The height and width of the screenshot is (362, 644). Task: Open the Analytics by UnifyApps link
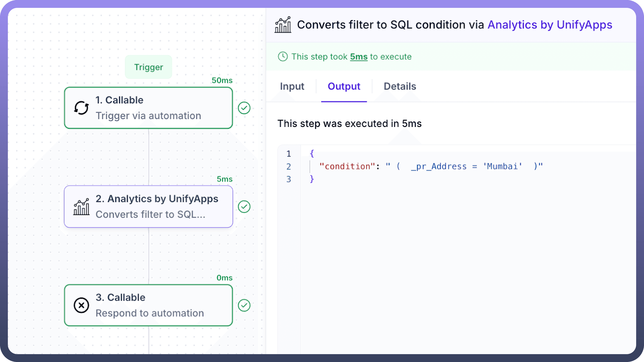point(550,25)
